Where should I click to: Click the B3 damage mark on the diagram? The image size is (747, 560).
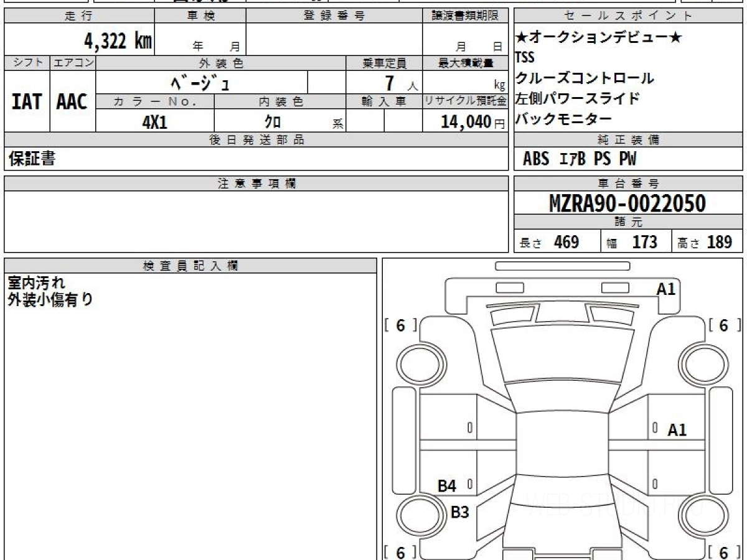[459, 513]
